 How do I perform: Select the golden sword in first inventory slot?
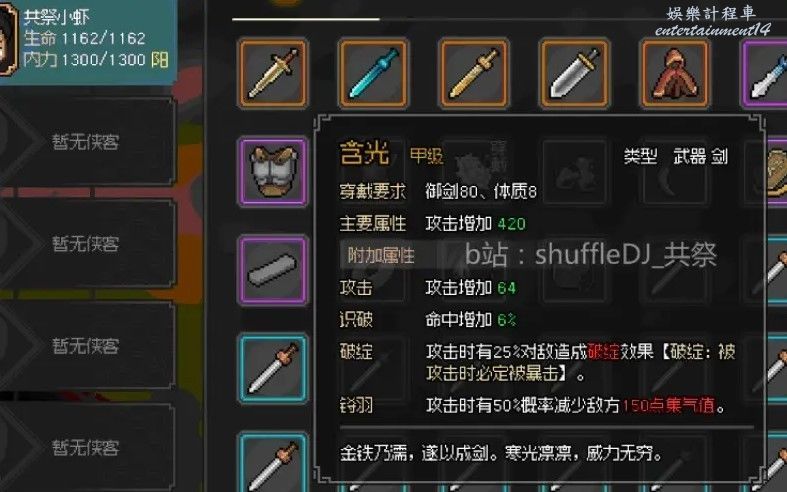[x=273, y=73]
